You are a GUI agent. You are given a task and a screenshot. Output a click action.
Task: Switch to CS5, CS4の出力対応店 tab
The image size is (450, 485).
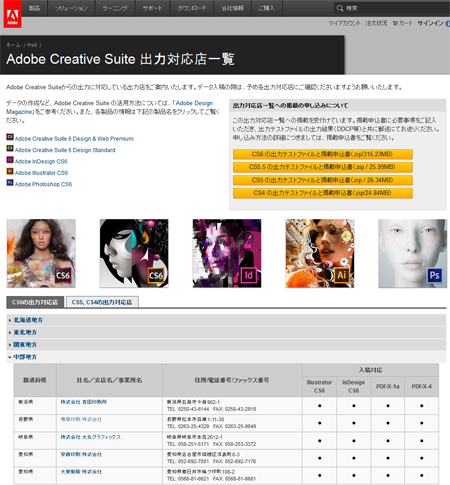pyautogui.click(x=102, y=302)
